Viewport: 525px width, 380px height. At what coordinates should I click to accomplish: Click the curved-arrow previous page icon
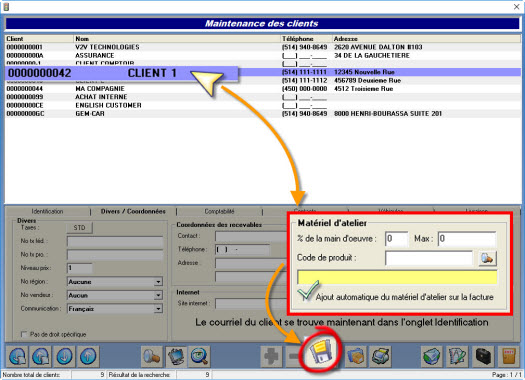(41, 357)
